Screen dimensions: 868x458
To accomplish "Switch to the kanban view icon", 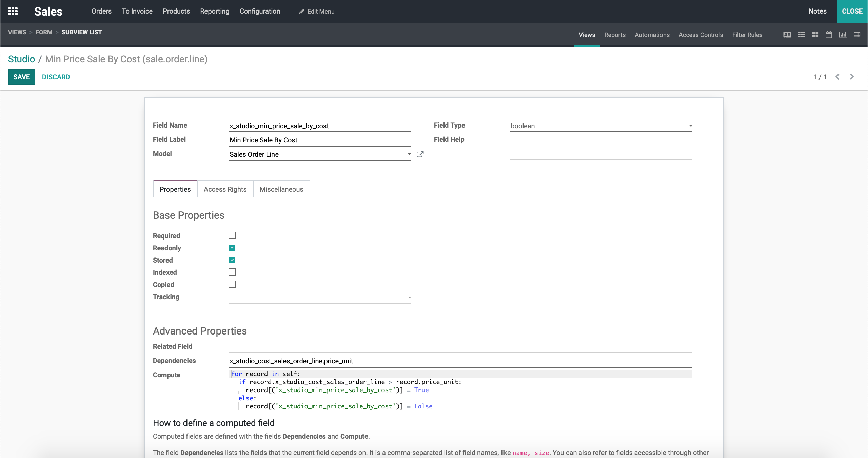I will coord(815,35).
